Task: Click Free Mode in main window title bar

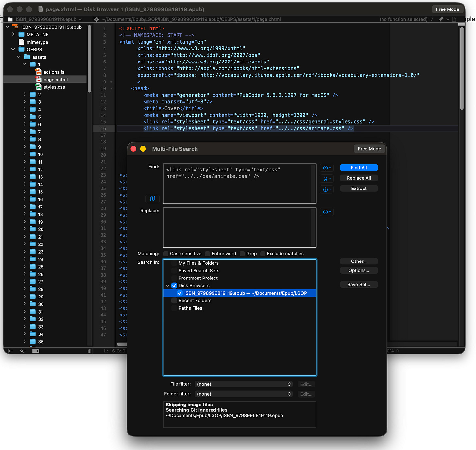Action: click(448, 9)
